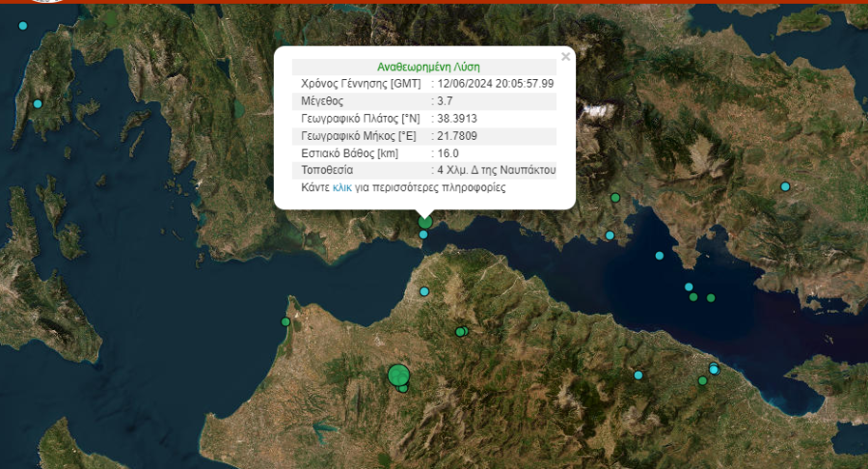Click the 'Χρόνος Γέννησης [GMT]' label
The image size is (868, 469).
coord(361,84)
